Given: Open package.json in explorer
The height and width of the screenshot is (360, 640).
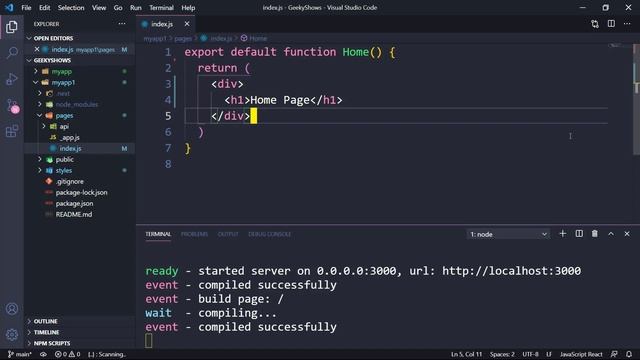Looking at the screenshot, I should pos(74,204).
